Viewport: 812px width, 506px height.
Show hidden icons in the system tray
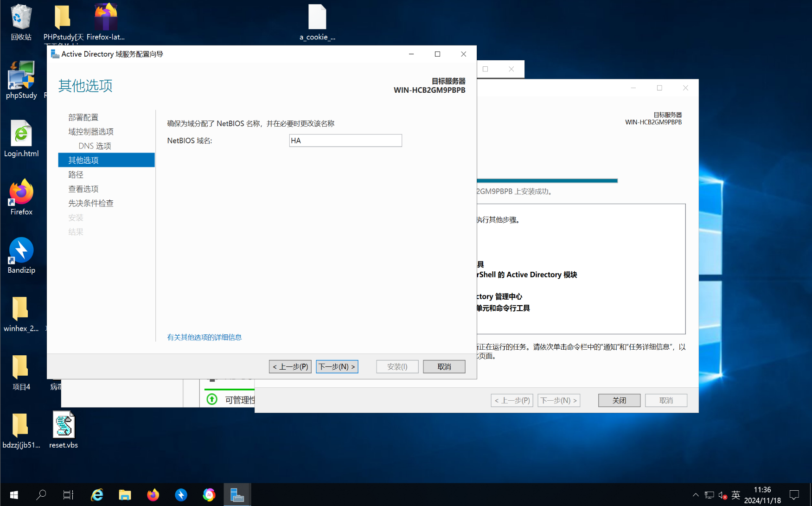696,495
